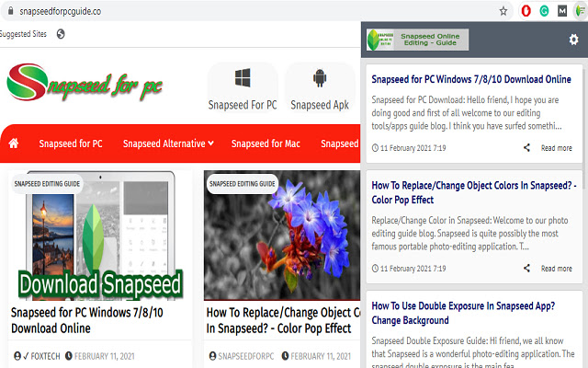Click the address bar URL field
Viewport: 588px width, 368px height.
(255, 11)
